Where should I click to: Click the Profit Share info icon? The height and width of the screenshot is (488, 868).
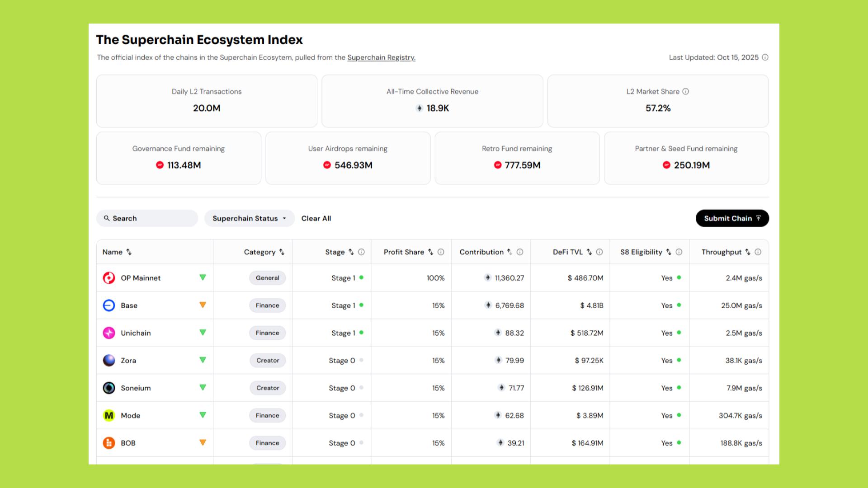pyautogui.click(x=441, y=252)
